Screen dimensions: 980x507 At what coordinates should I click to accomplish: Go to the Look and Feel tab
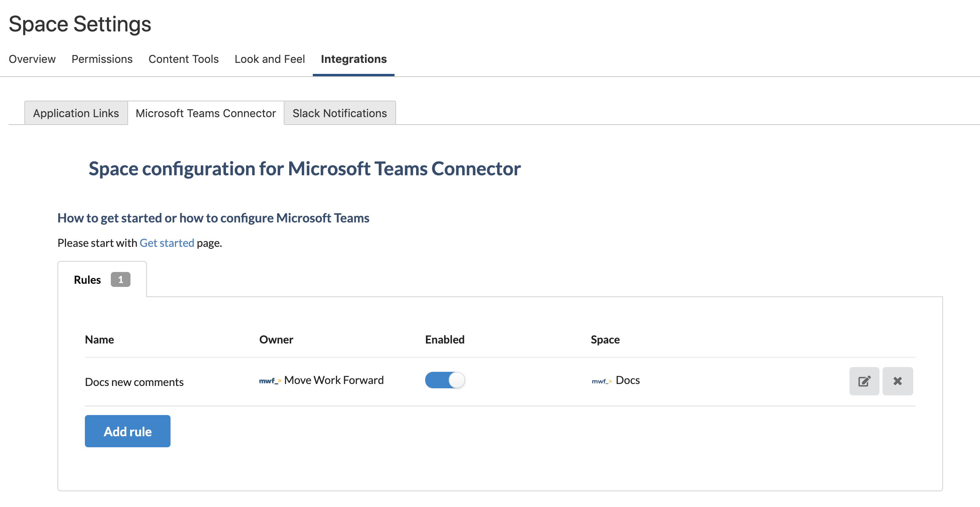pyautogui.click(x=270, y=59)
